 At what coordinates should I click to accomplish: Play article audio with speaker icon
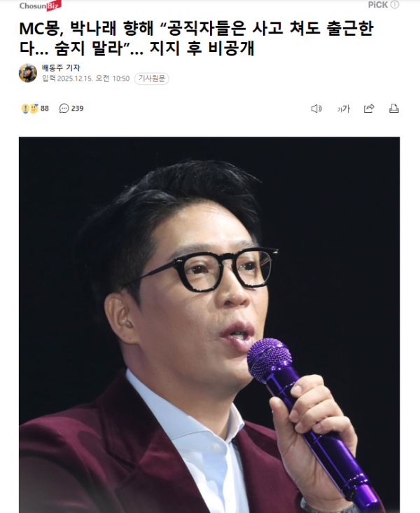point(316,109)
